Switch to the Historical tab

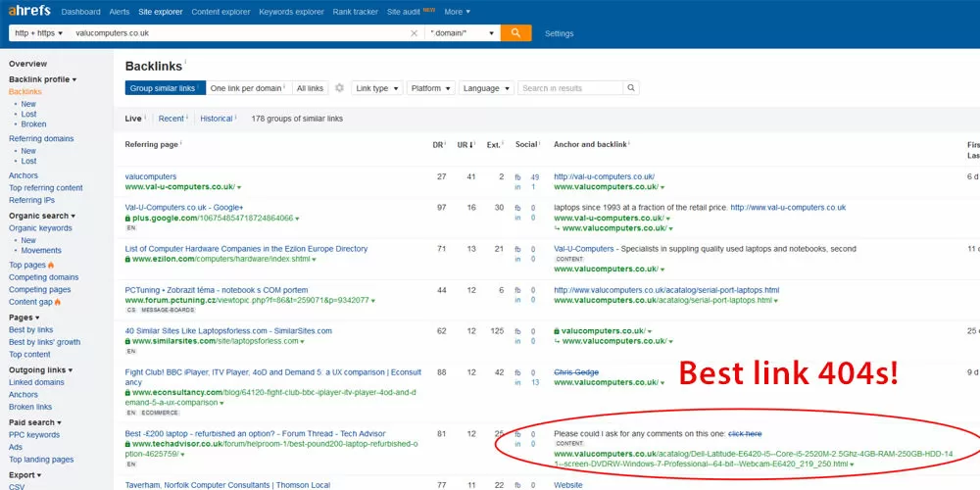[x=217, y=119]
